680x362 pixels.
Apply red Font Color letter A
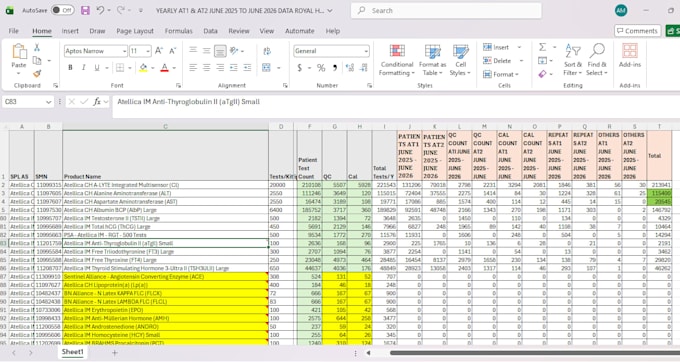(x=164, y=68)
